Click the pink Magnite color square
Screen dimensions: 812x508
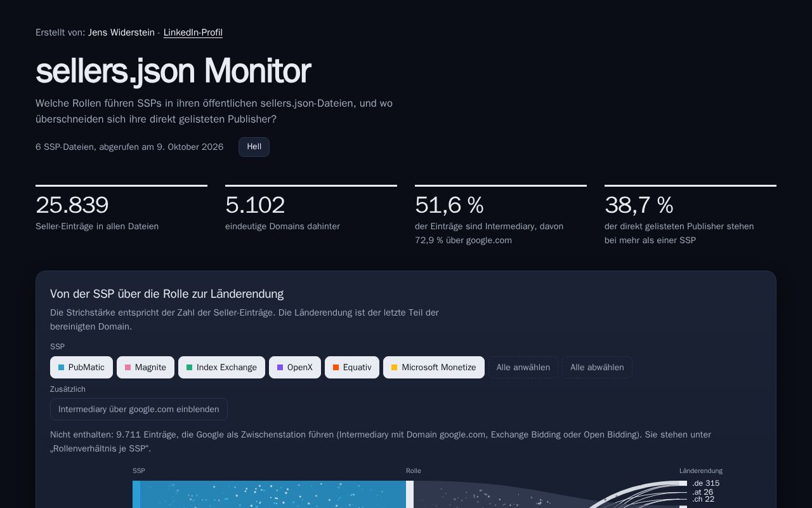(x=128, y=368)
